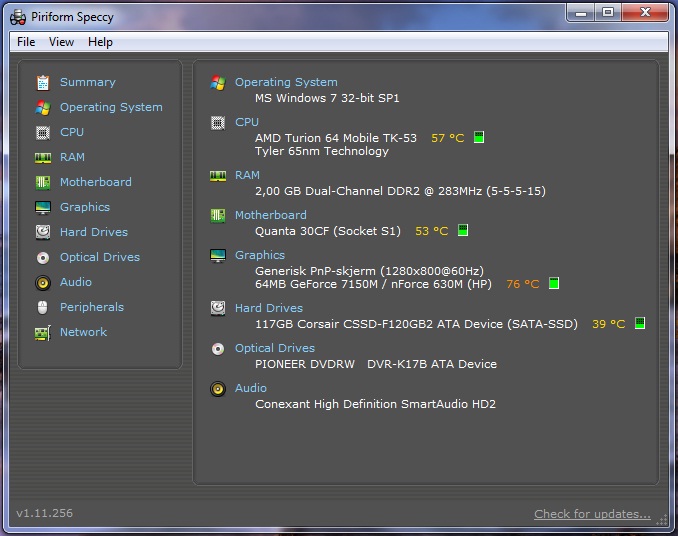Click the Audio speaker icon in main panel
The width and height of the screenshot is (678, 536).
(x=218, y=389)
